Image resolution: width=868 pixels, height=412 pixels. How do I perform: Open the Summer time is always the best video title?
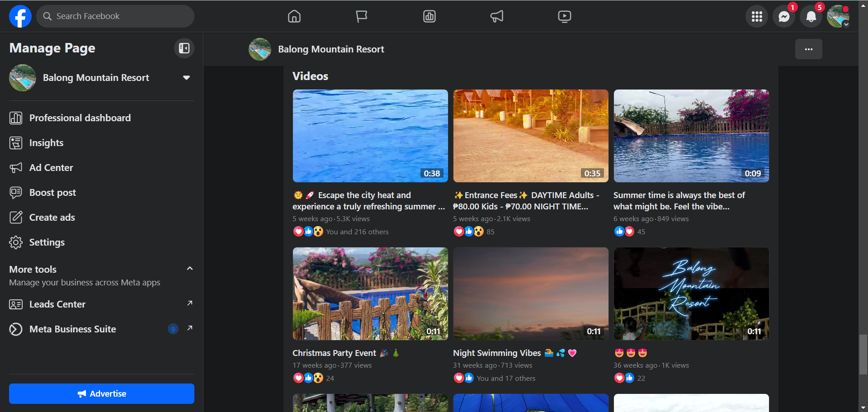tap(679, 201)
